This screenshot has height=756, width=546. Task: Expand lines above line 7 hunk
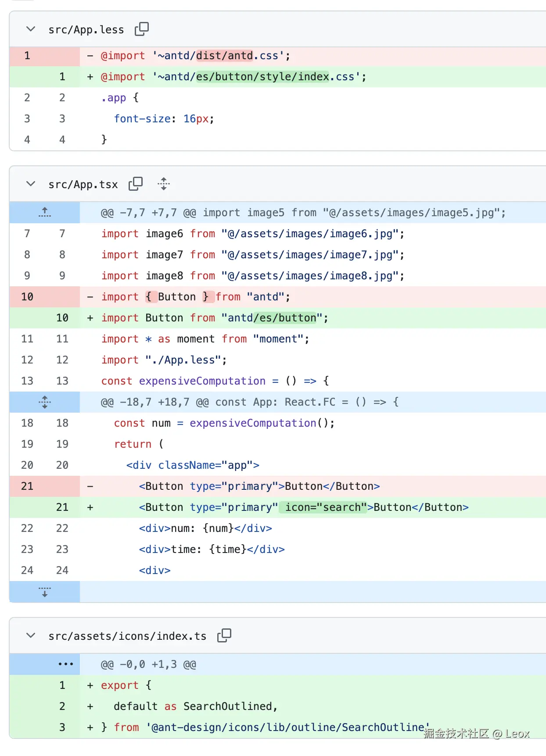pyautogui.click(x=44, y=213)
